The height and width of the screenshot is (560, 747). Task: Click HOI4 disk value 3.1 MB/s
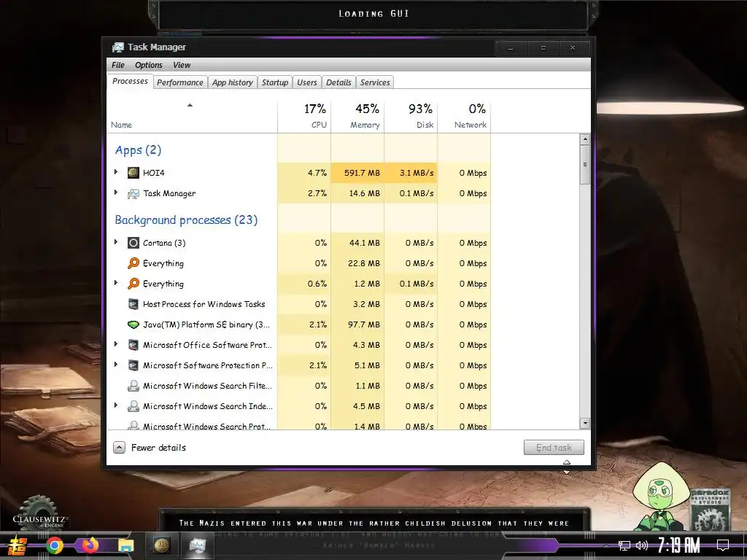[x=417, y=173]
